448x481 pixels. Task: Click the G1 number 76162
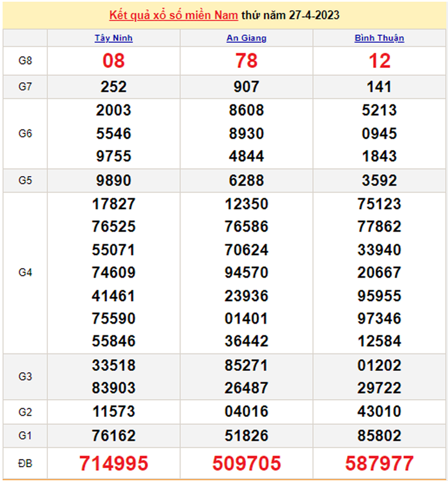(113, 436)
